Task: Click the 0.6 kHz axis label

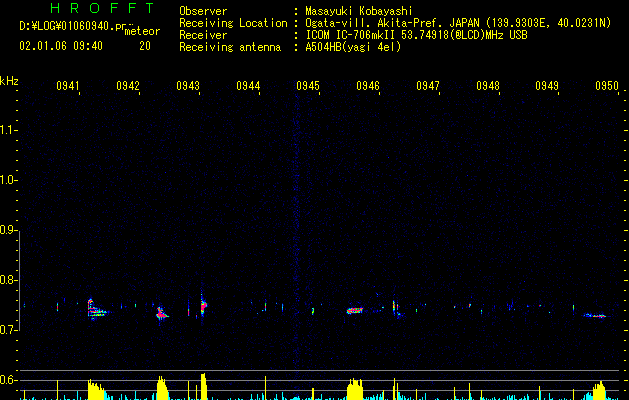Action: click(x=8, y=380)
